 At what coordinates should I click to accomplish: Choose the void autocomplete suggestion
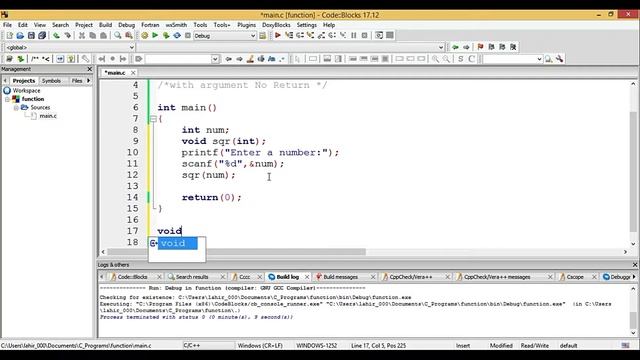coord(178,243)
